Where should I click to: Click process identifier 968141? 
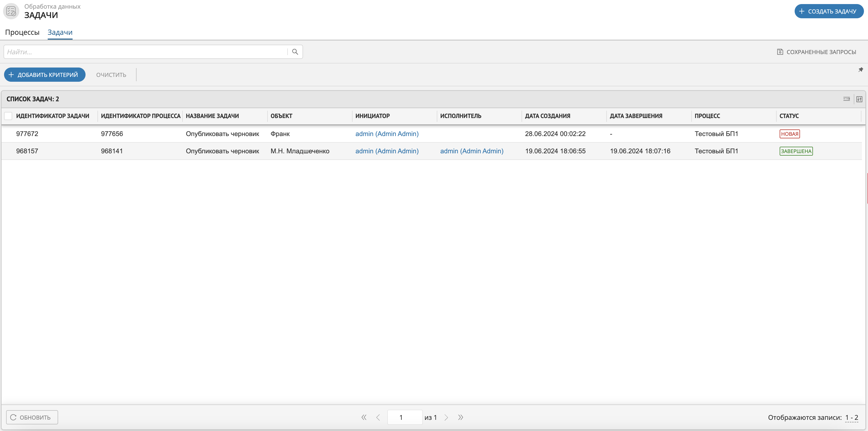pos(112,151)
